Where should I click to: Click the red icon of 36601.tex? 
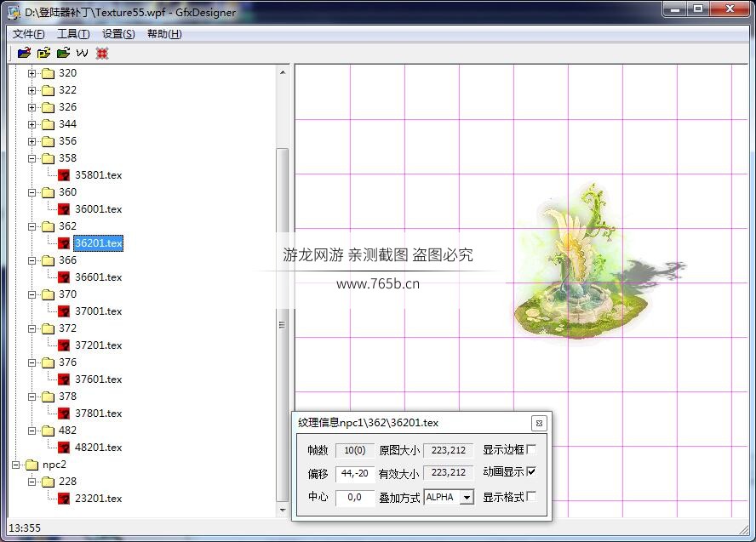(64, 277)
